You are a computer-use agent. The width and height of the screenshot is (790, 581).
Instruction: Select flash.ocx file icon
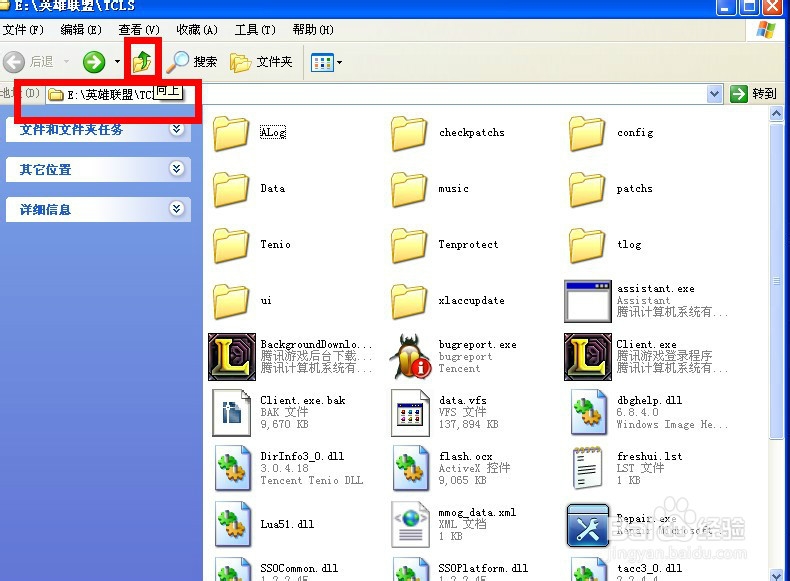411,468
